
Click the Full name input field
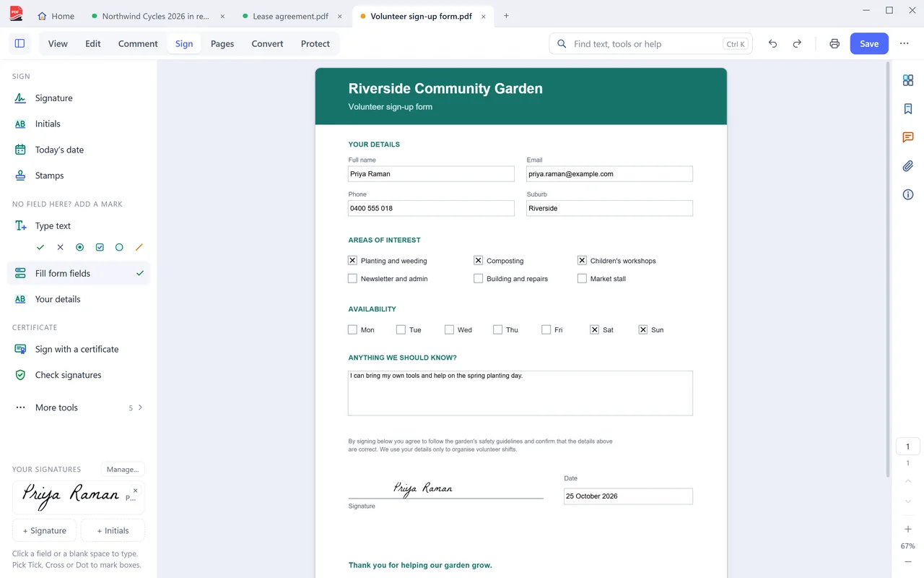coord(431,174)
